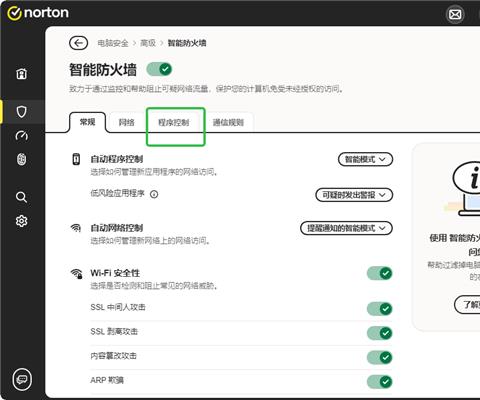Click the magnifier search sidebar icon
This screenshot has width=480, height=400.
click(x=22, y=197)
